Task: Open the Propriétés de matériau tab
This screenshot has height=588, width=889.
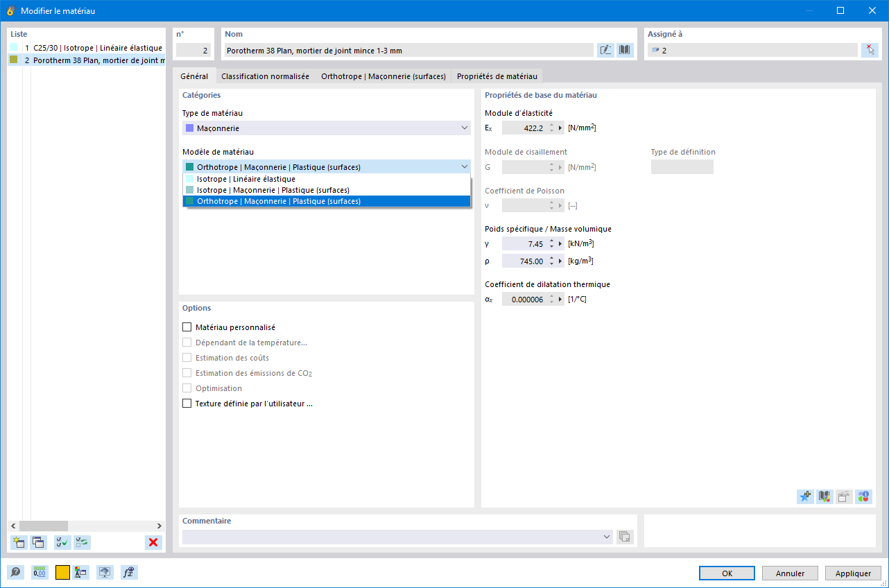Action: point(497,76)
